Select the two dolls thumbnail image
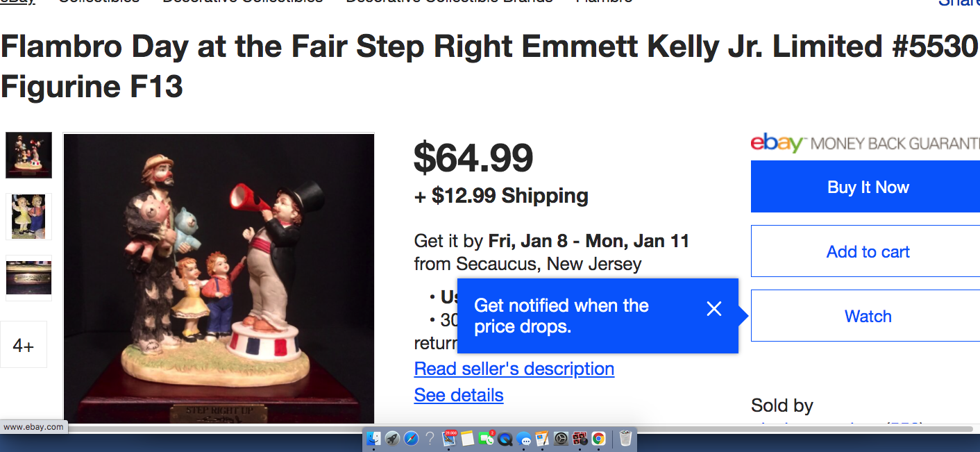Viewport: 980px width, 452px height. pos(28,217)
